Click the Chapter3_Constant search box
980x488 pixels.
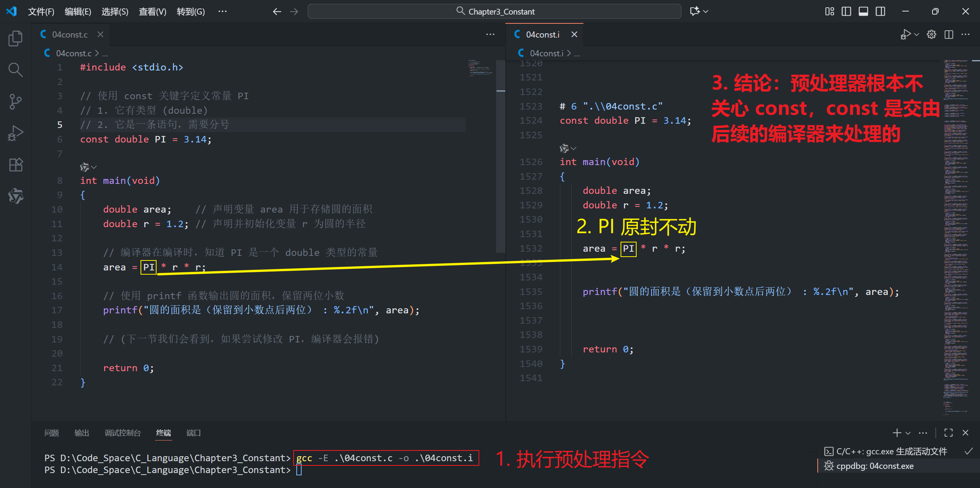[x=494, y=11]
